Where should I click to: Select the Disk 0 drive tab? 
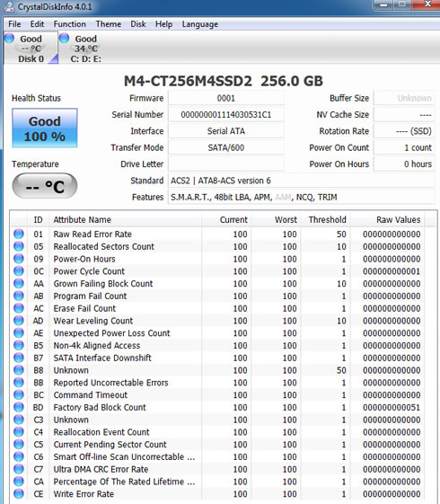pos(31,49)
